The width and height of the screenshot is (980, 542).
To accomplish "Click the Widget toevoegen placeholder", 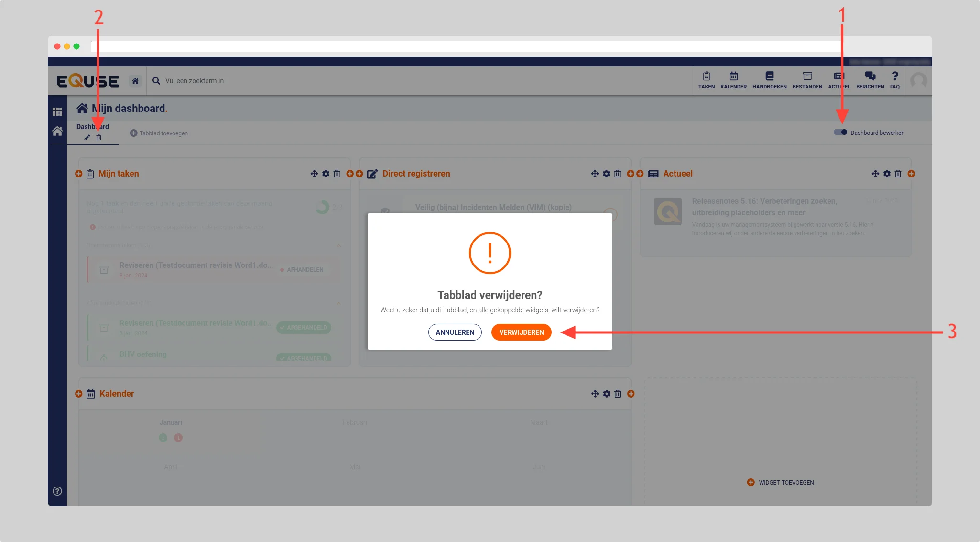I will coord(781,482).
